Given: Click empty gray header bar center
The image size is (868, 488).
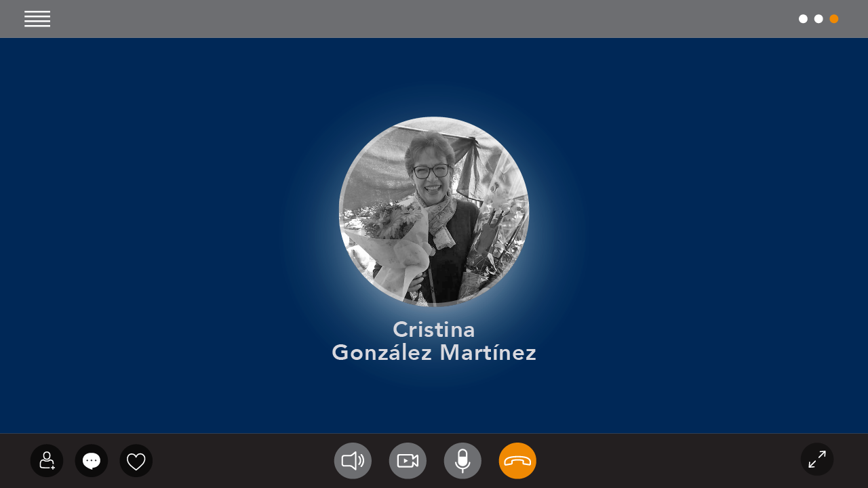Looking at the screenshot, I should click(434, 19).
